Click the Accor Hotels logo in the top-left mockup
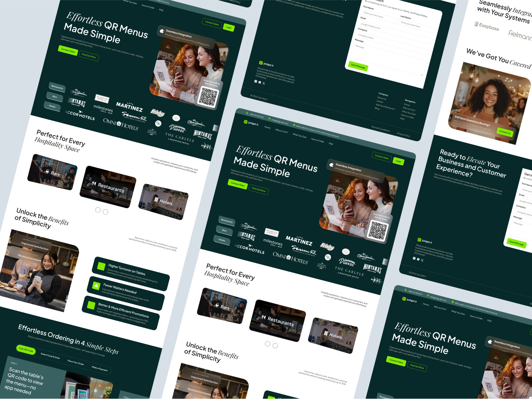The image size is (532, 399). 80,115
